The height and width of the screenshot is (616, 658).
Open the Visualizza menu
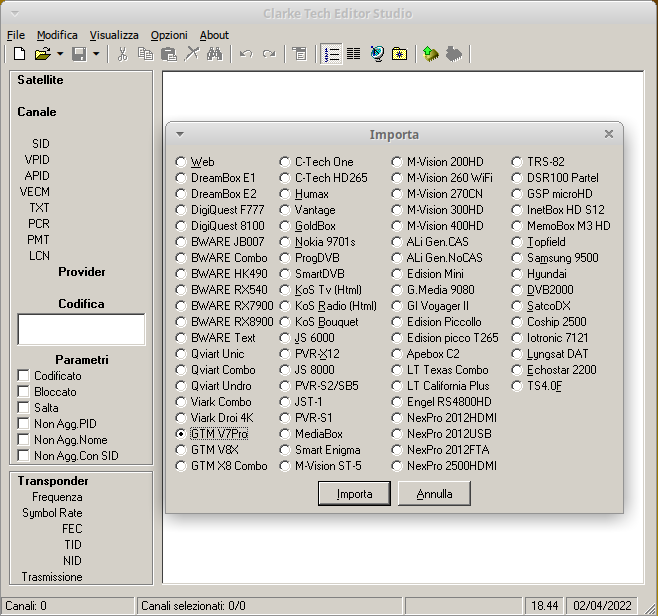114,35
